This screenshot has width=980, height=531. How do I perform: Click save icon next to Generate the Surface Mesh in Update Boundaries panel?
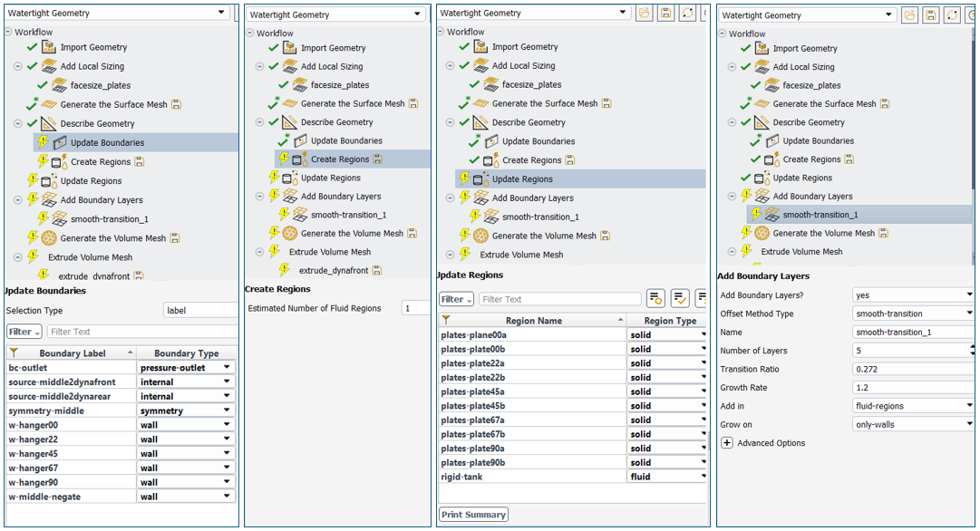click(x=176, y=104)
